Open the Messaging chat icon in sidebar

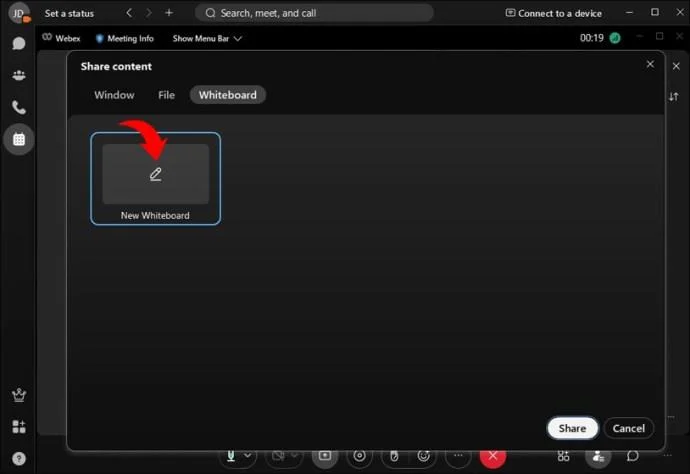(x=18, y=43)
